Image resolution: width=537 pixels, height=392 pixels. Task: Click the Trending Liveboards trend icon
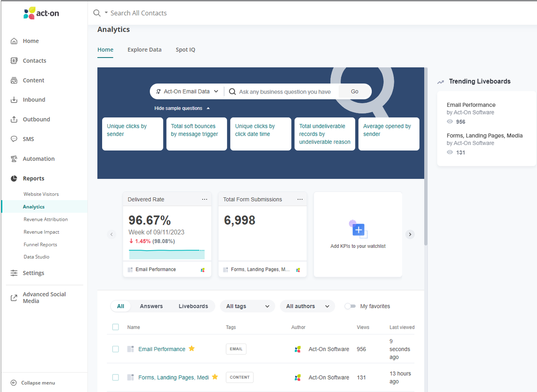click(440, 82)
